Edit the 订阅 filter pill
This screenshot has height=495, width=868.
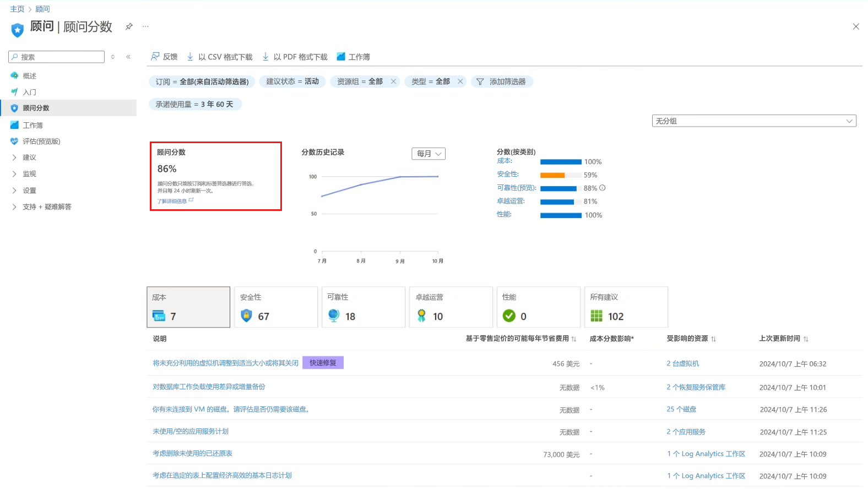click(x=202, y=81)
